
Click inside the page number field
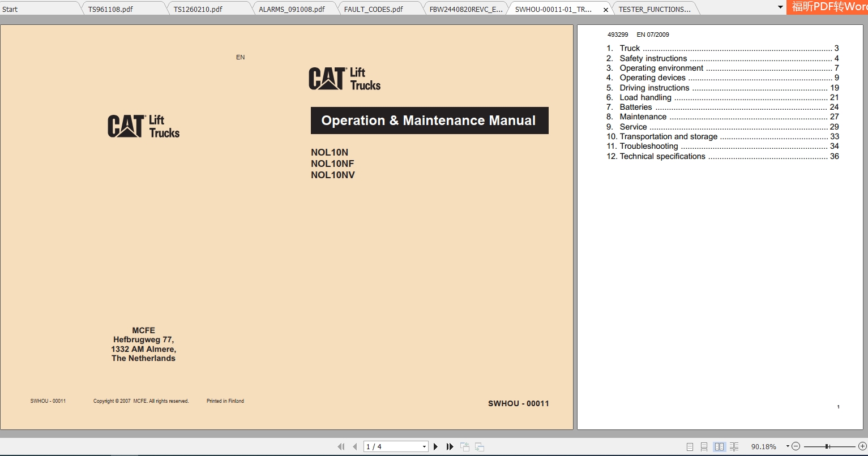tap(391, 446)
